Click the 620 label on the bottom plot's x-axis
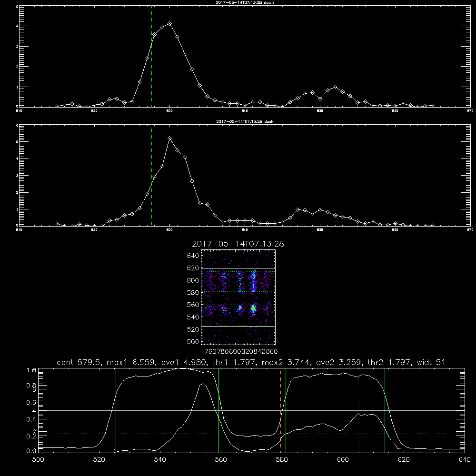The height and width of the screenshot is (476, 476). (x=404, y=460)
